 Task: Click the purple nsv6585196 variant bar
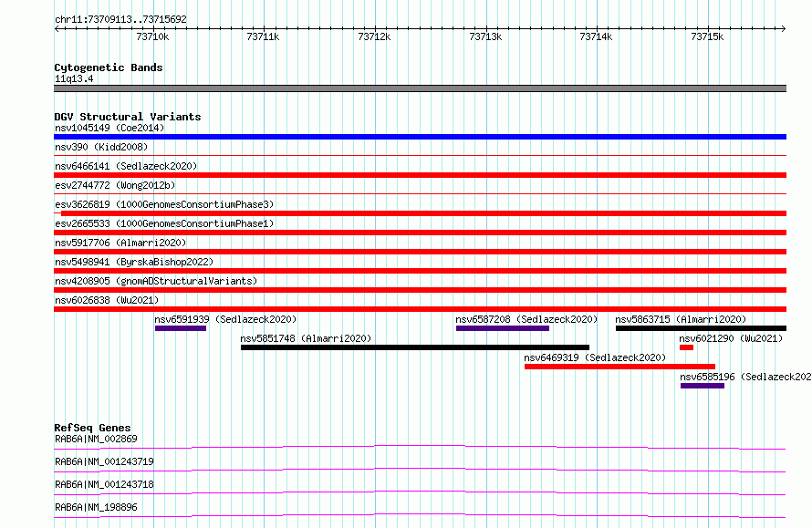703,386
